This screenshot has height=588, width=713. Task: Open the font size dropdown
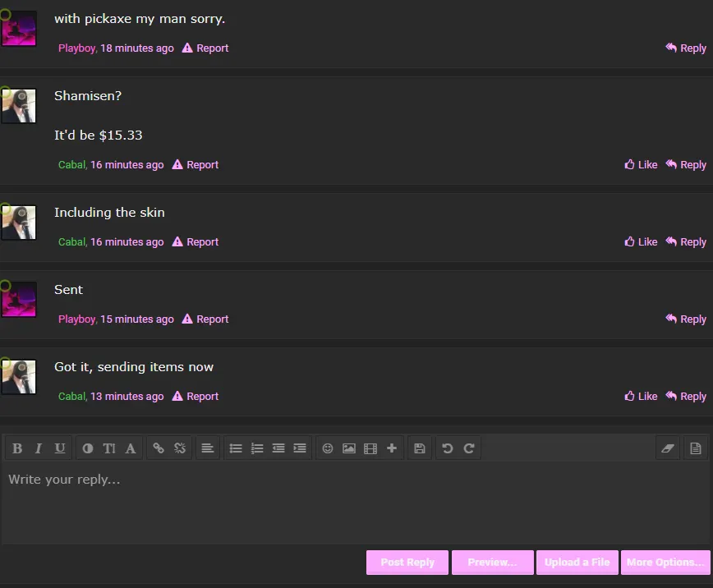[x=109, y=448]
